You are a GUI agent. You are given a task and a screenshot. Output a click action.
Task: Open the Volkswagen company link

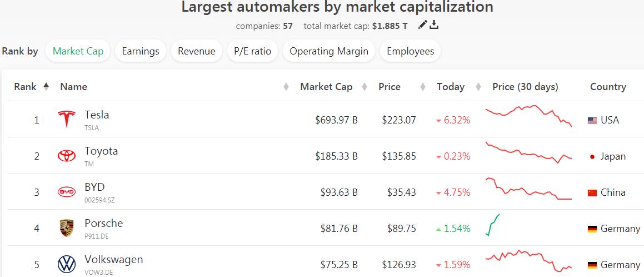[113, 260]
